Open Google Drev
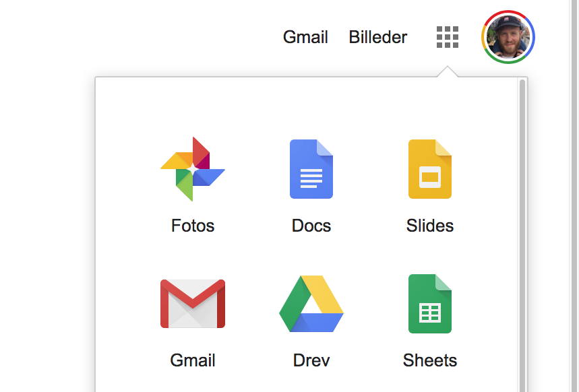The height and width of the screenshot is (392, 579). coord(311,303)
